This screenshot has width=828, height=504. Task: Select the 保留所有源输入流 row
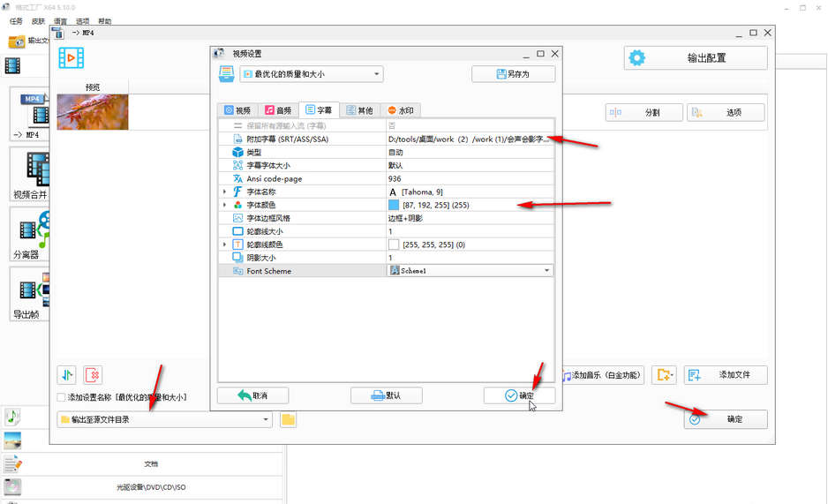[x=386, y=126]
